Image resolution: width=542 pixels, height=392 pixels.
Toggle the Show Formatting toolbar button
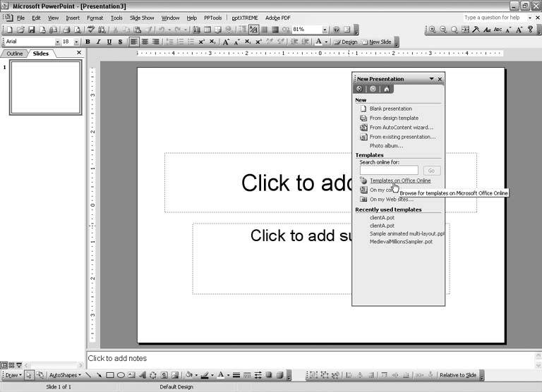pyautogui.click(x=253, y=30)
